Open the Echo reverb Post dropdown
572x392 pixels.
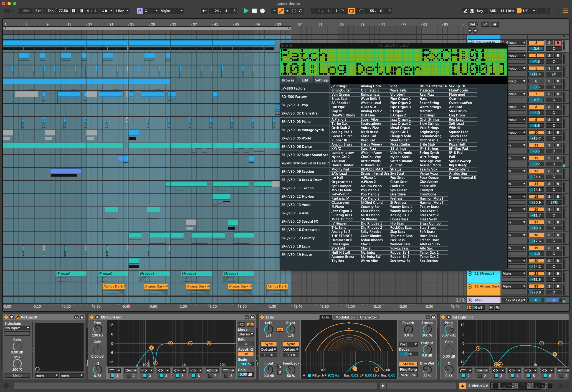[x=408, y=344]
